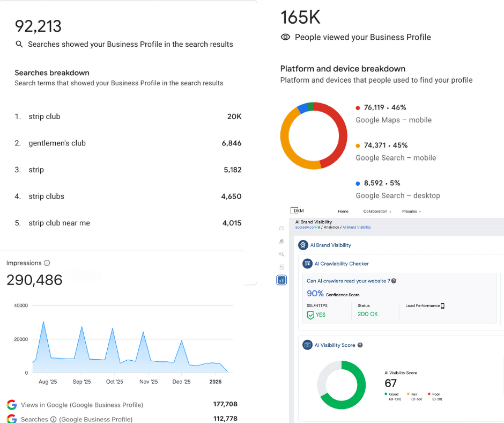Click the 'strip clubs' search term
The image size is (504, 423).
coord(46,196)
